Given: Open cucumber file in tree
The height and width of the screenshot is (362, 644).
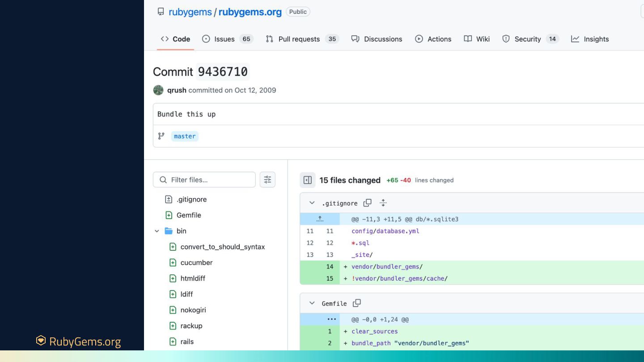Looking at the screenshot, I should [196, 262].
